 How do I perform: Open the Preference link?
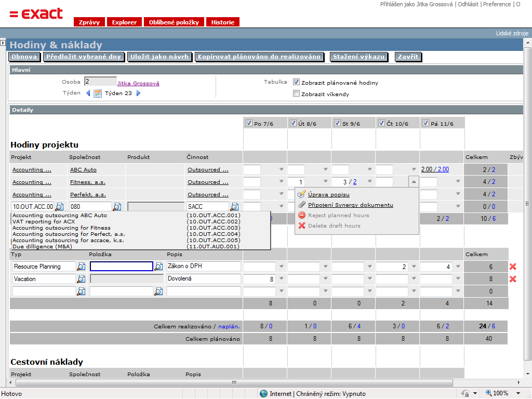coord(497,4)
